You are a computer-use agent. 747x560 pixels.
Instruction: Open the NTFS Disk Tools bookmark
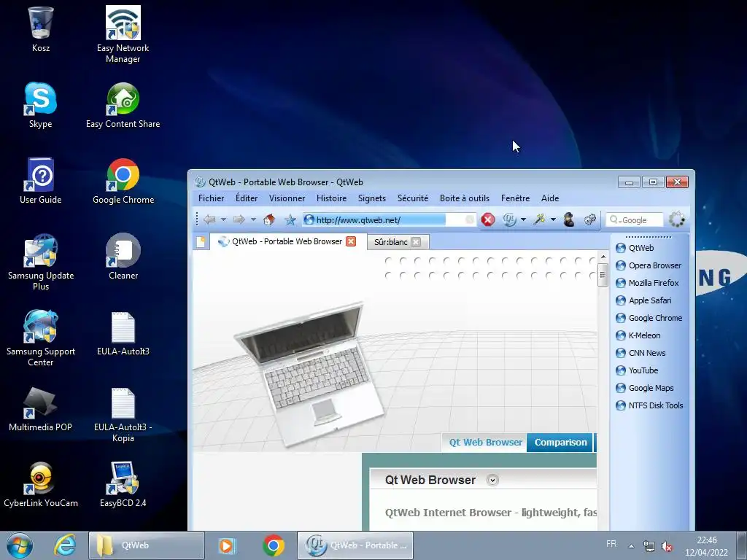[x=649, y=405]
